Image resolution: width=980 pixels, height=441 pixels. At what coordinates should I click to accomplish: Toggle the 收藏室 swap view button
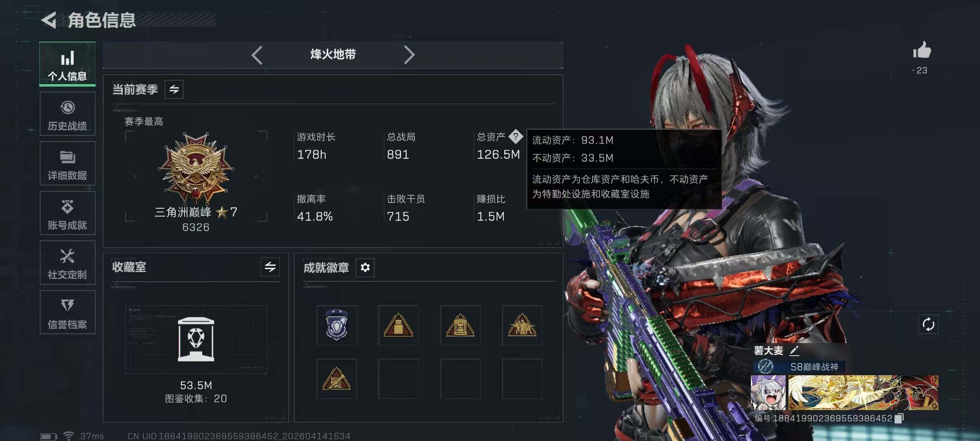[270, 267]
